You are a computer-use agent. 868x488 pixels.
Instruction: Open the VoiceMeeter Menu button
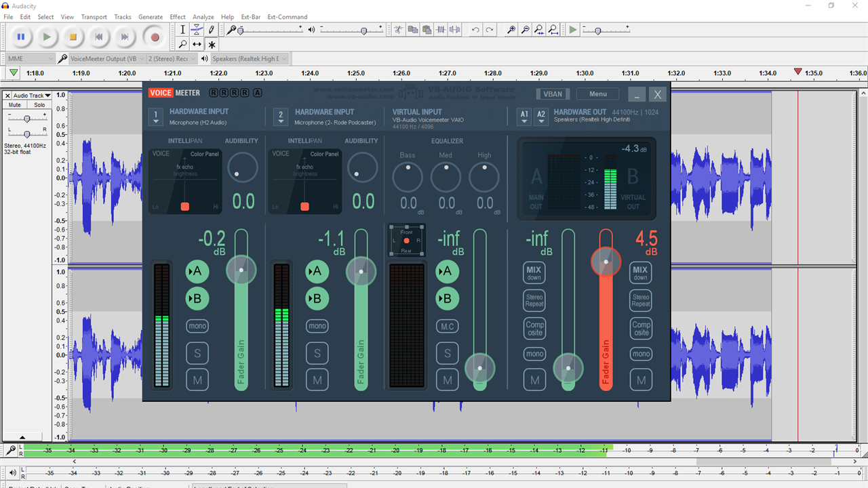[598, 94]
